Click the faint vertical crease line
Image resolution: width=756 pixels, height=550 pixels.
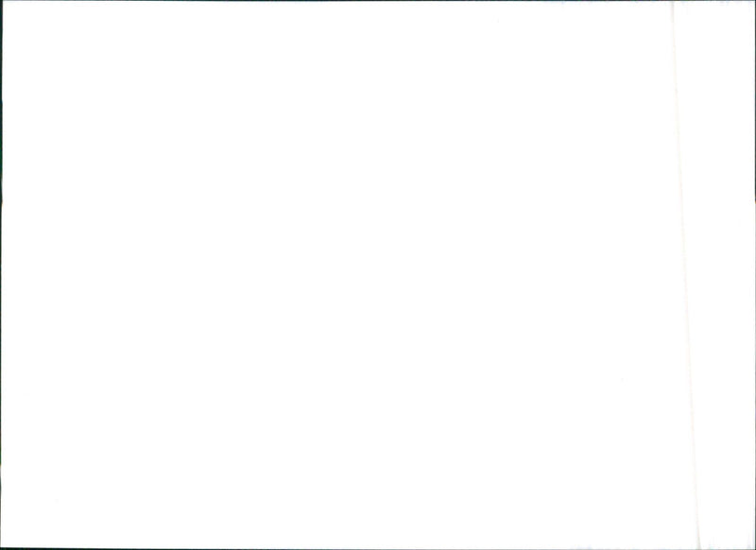coord(684,275)
